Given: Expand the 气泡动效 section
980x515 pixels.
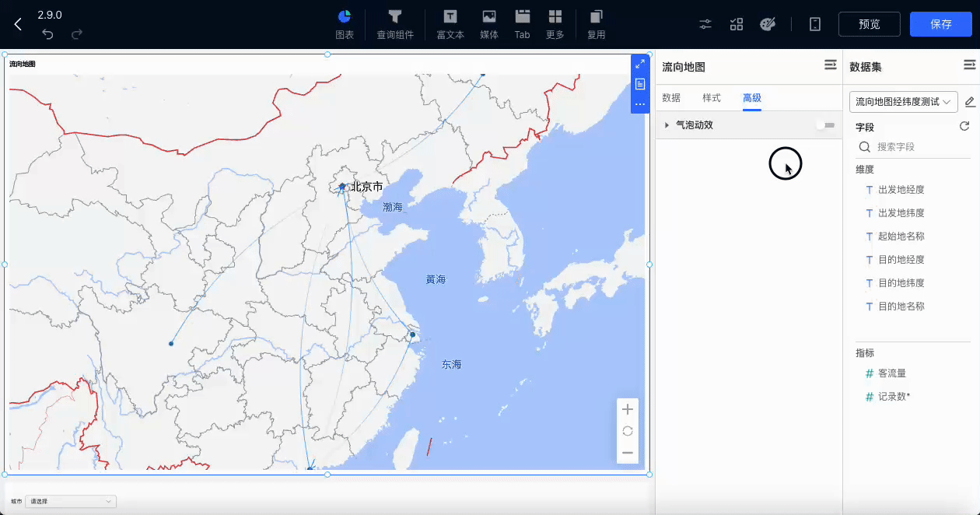Looking at the screenshot, I should [667, 125].
